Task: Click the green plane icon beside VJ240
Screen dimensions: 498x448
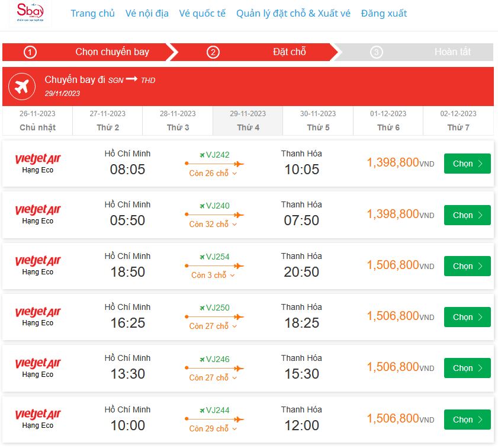Action: tap(203, 206)
